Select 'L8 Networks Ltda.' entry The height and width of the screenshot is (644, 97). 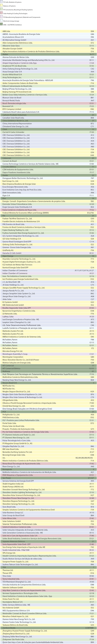pos(48,314)
